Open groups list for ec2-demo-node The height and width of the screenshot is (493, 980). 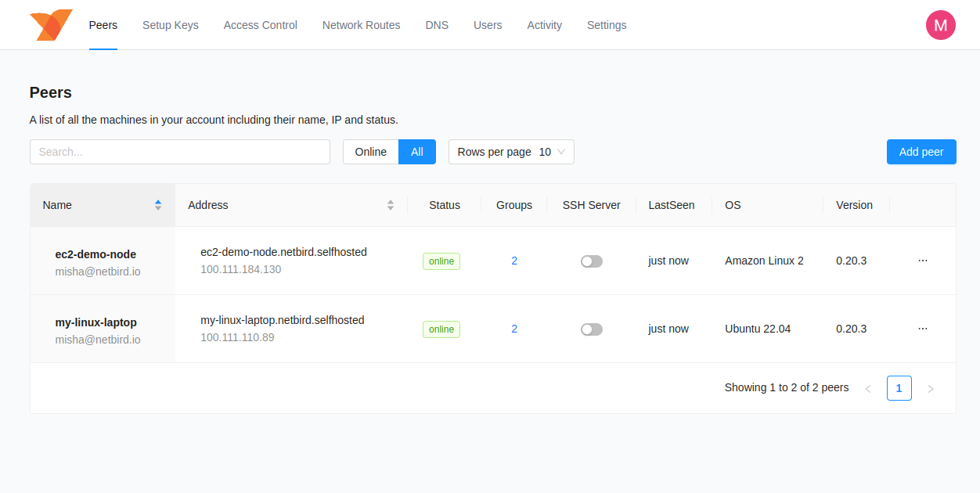pos(514,261)
